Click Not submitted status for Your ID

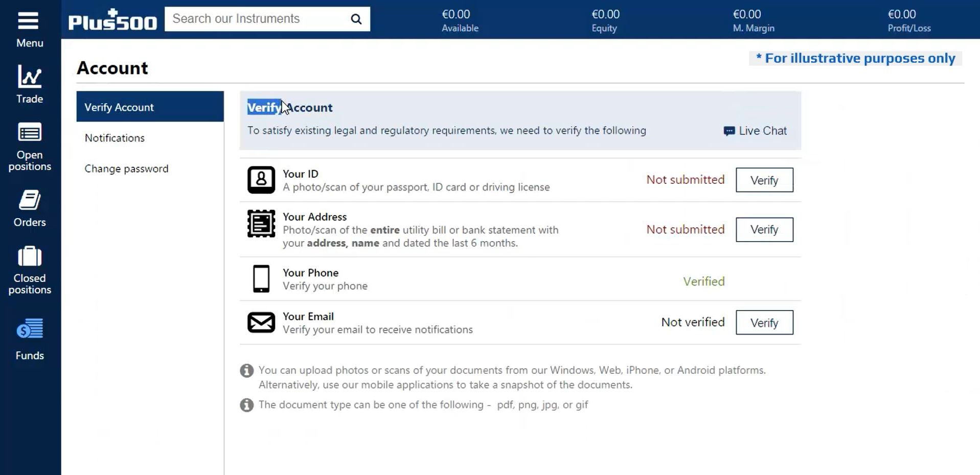686,180
